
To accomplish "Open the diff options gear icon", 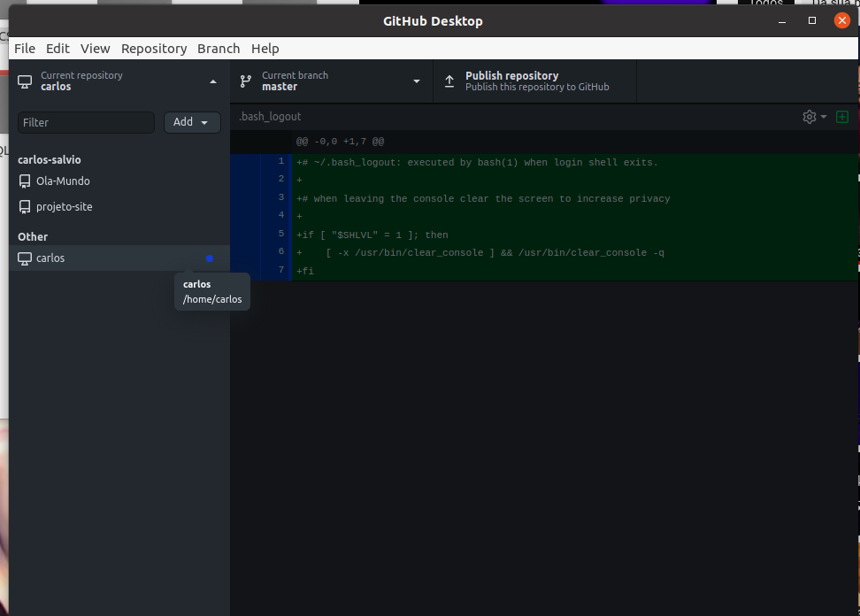I will [808, 116].
